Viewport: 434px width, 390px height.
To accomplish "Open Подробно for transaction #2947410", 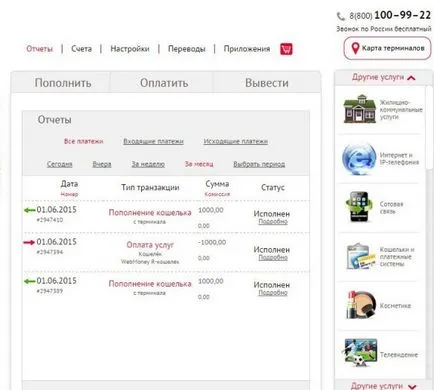I will coord(273,222).
